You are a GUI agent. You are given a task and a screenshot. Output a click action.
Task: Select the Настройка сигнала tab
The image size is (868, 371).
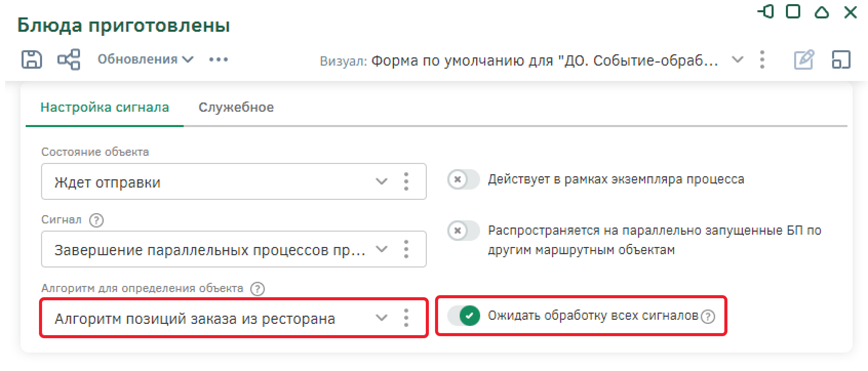pos(105,108)
